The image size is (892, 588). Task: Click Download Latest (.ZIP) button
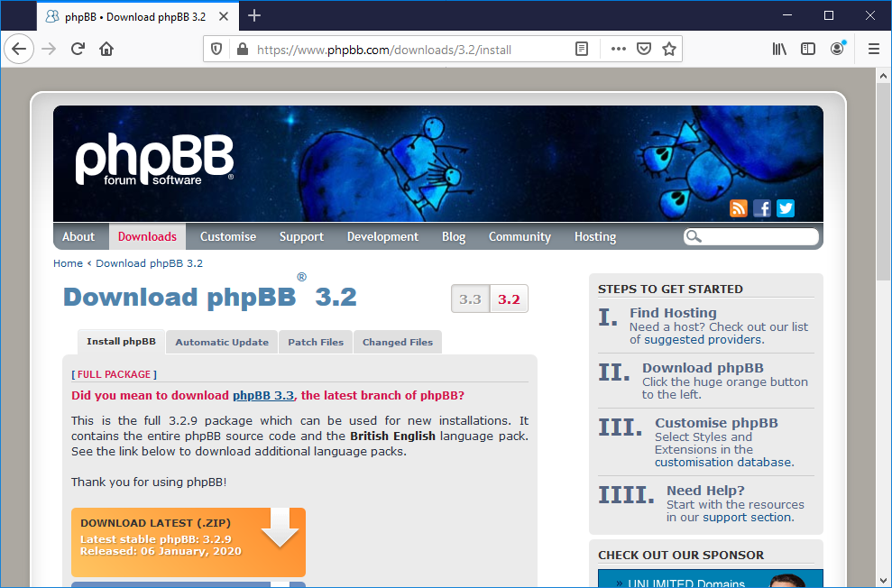pyautogui.click(x=189, y=542)
